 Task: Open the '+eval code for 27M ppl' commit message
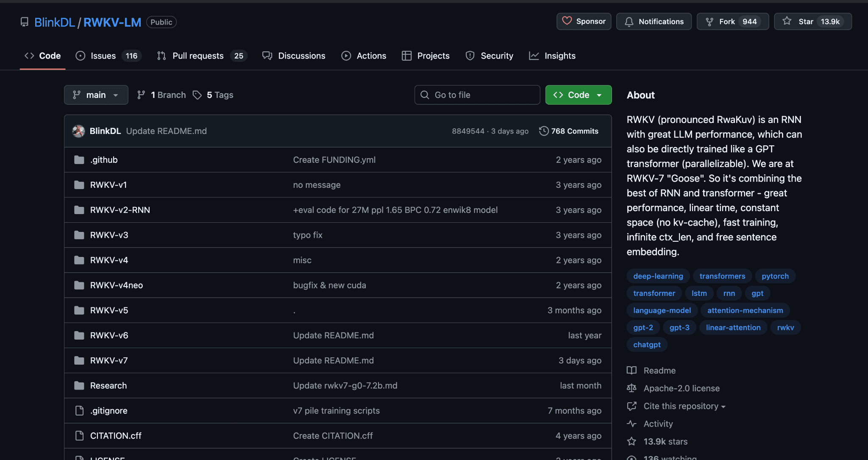(395, 210)
